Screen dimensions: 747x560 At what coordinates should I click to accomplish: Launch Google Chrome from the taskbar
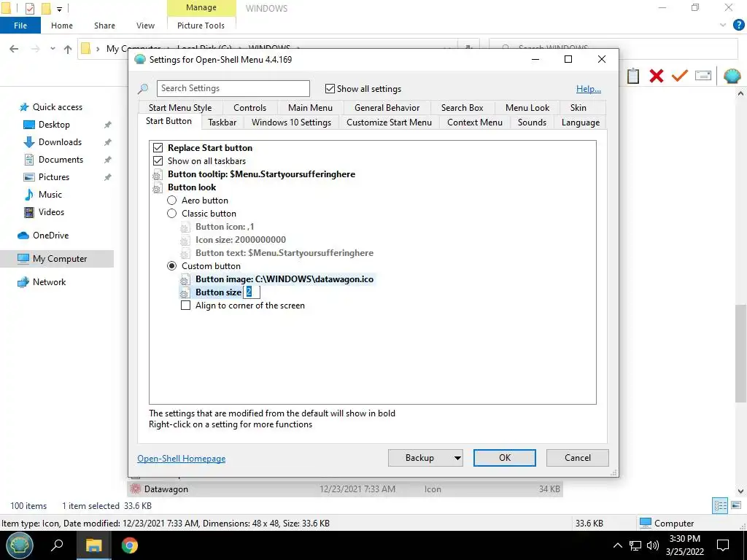pos(129,545)
